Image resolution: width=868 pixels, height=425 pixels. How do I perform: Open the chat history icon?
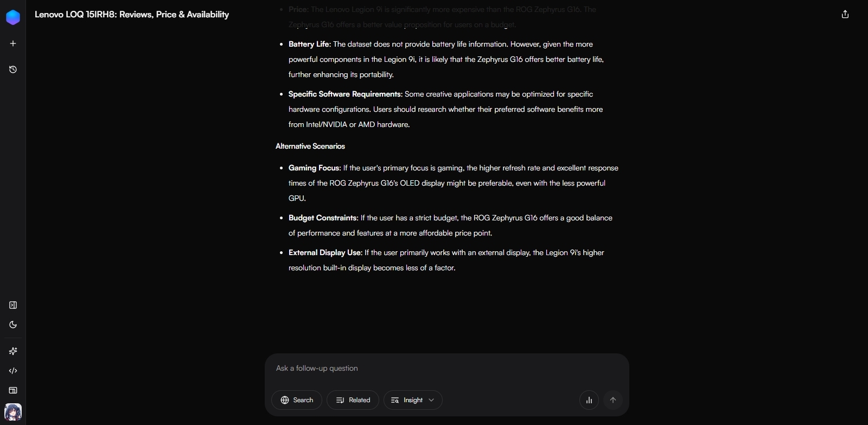[13, 69]
